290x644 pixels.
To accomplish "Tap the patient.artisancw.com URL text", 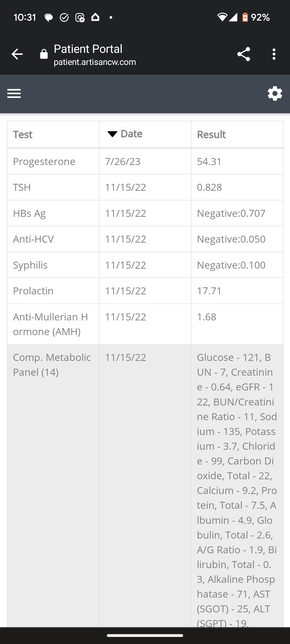I will point(95,62).
